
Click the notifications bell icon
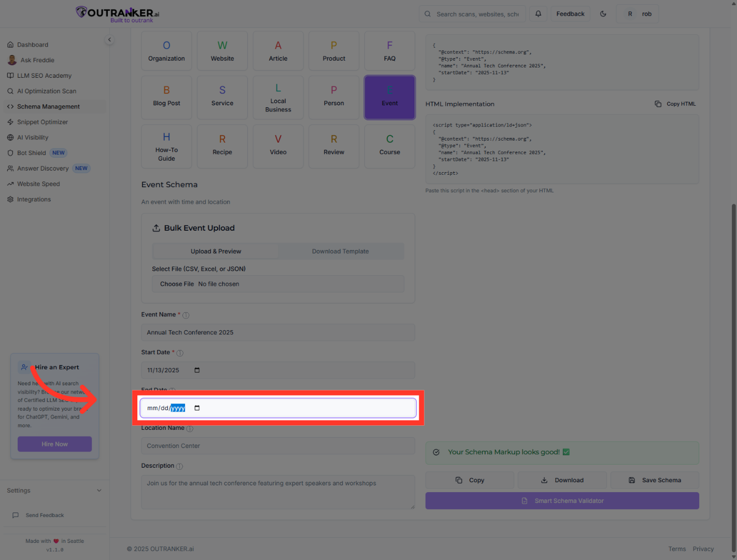538,14
